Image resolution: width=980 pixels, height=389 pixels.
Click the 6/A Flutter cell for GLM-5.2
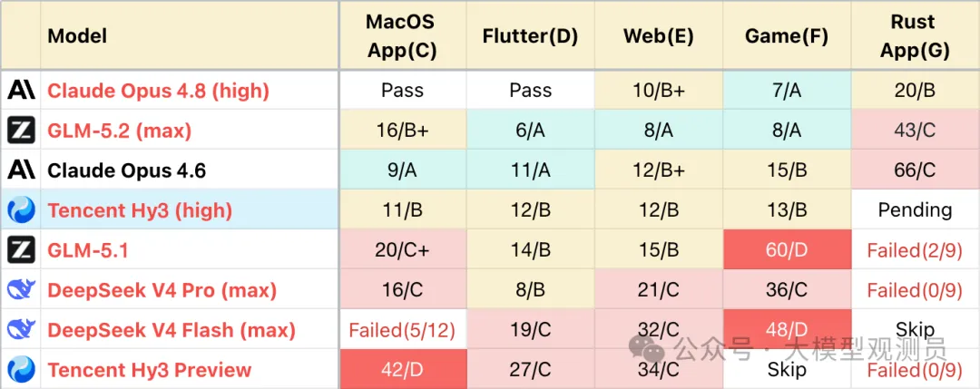pyautogui.click(x=530, y=131)
